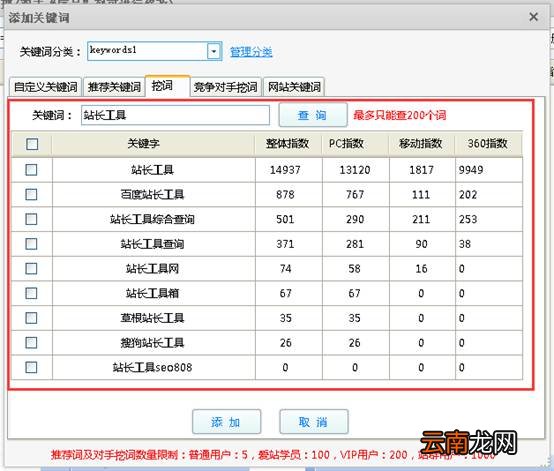Click the 取消 button

coord(314,422)
